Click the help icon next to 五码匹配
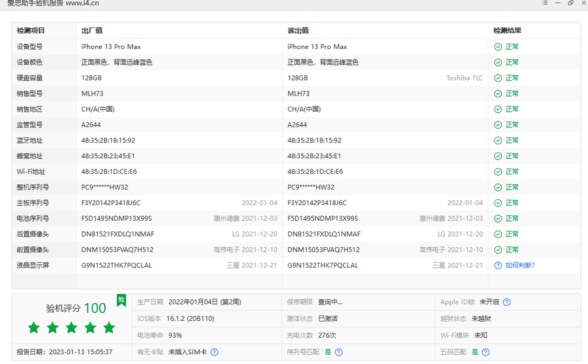The width and height of the screenshot is (588, 364). click(485, 352)
